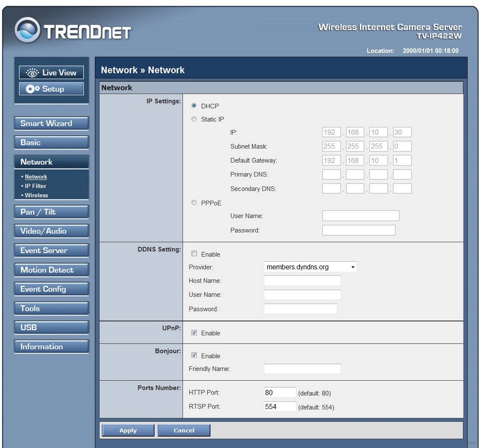Screen dimensions: 479x448
Task: Open the Network menu section
Action: point(51,162)
